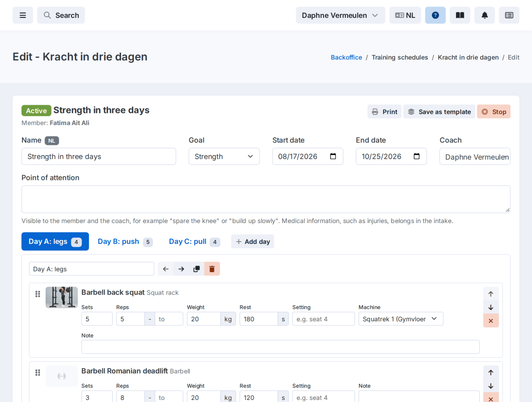
Task: Open the Search box
Action: point(61,15)
